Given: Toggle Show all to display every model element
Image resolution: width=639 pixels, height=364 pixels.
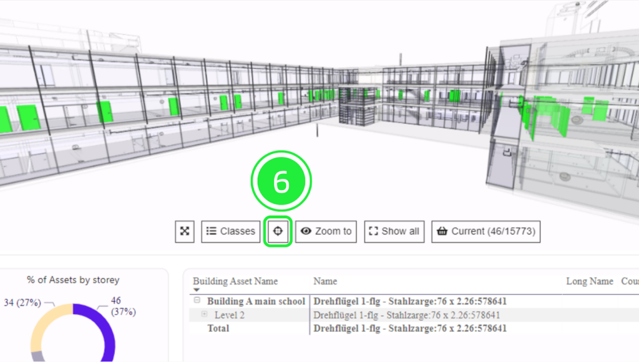Looking at the screenshot, I should point(394,231).
